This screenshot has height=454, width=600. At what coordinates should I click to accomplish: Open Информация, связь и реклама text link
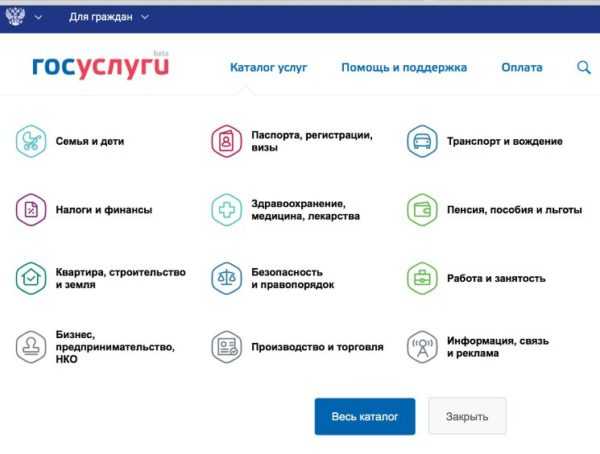[498, 347]
